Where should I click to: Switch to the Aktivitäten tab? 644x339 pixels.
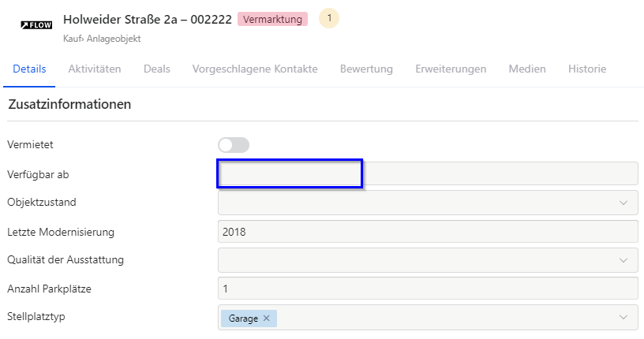pyautogui.click(x=95, y=69)
